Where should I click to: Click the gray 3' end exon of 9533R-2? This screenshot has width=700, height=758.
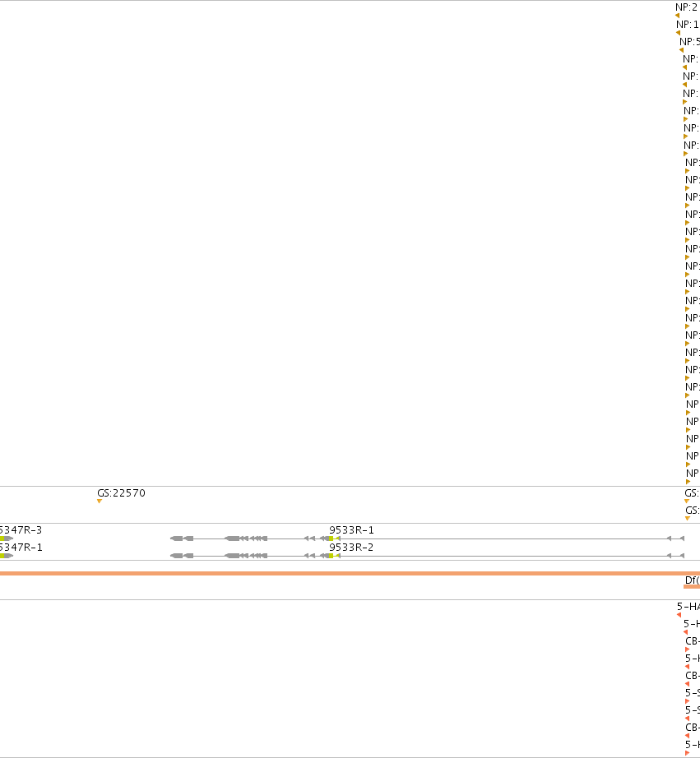(x=177, y=556)
